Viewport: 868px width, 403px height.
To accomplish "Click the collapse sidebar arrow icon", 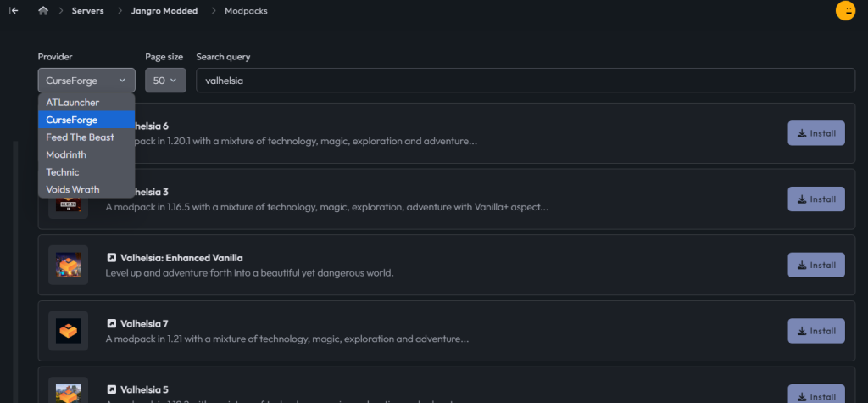I will (14, 11).
